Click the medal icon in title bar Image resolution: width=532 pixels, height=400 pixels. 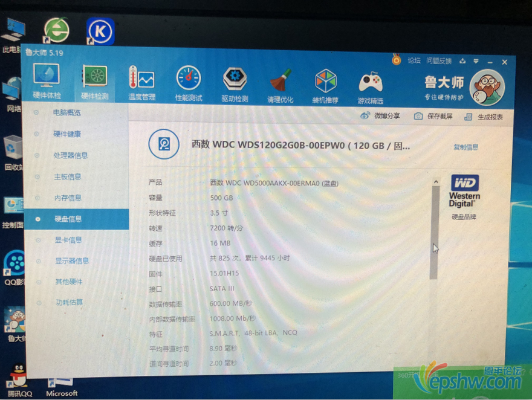pyautogui.click(x=397, y=60)
